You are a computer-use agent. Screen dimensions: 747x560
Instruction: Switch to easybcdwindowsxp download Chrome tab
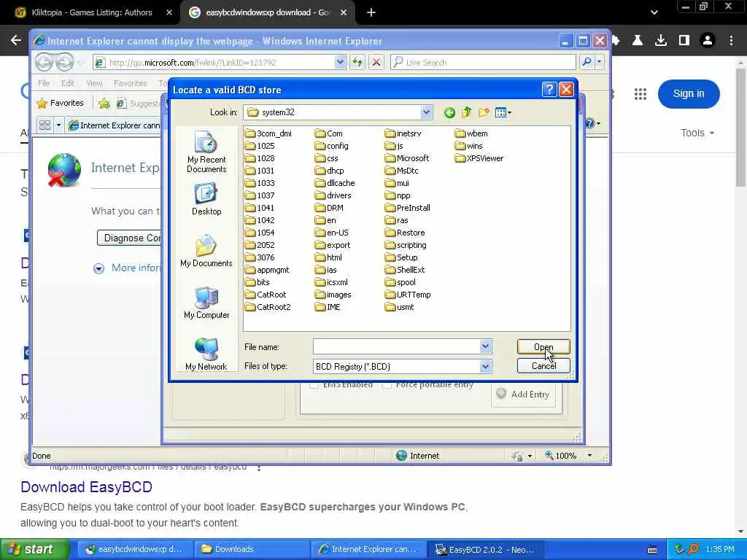click(x=267, y=12)
